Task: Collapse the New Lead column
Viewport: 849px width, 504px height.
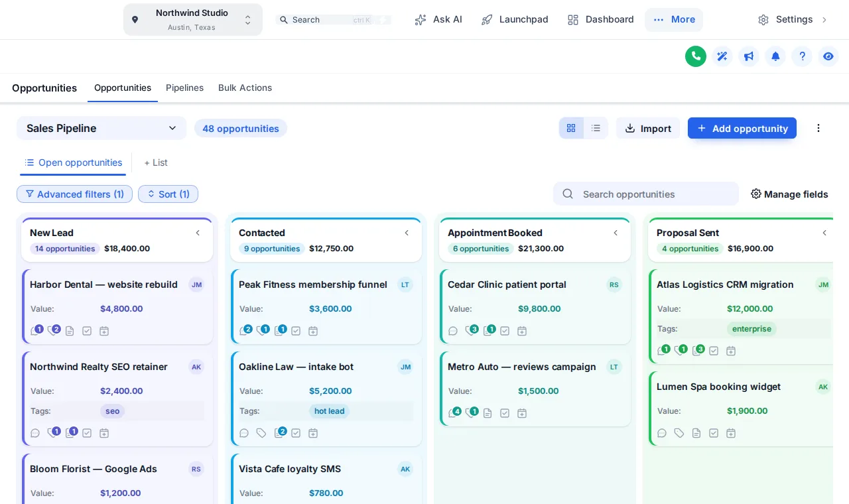Action: point(198,233)
